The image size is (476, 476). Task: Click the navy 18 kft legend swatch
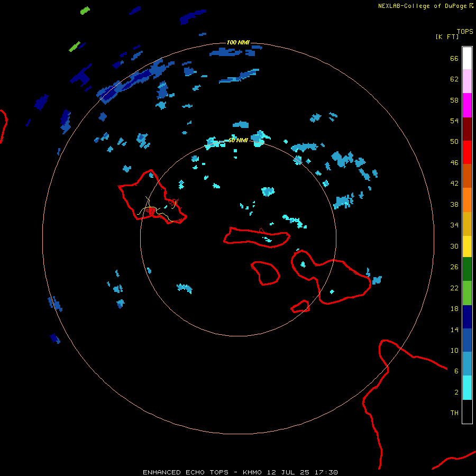(467, 317)
